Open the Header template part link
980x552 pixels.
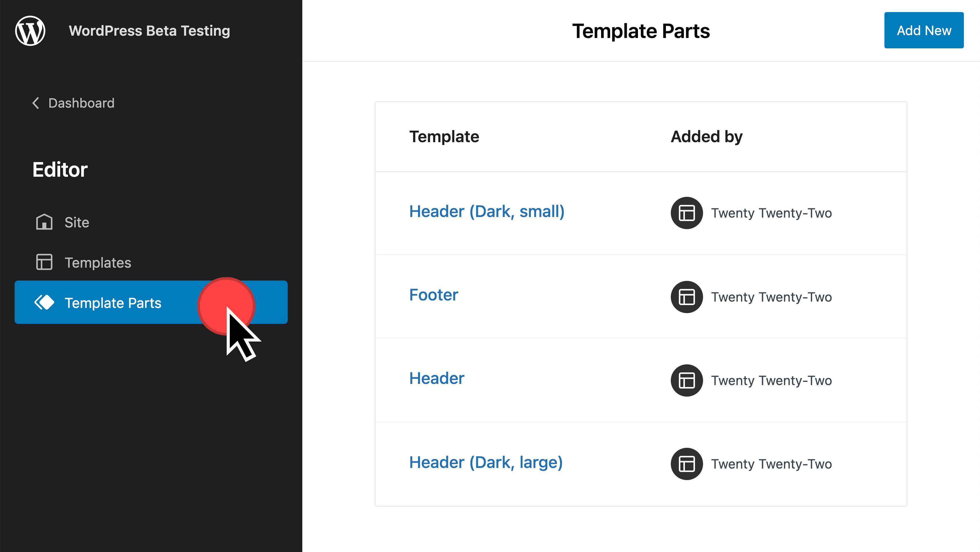pyautogui.click(x=437, y=378)
